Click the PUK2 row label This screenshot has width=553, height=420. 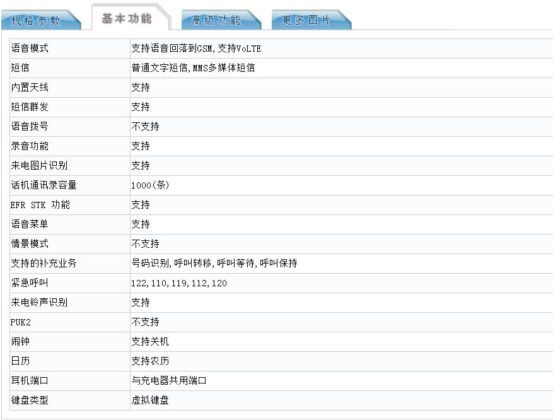click(x=20, y=322)
